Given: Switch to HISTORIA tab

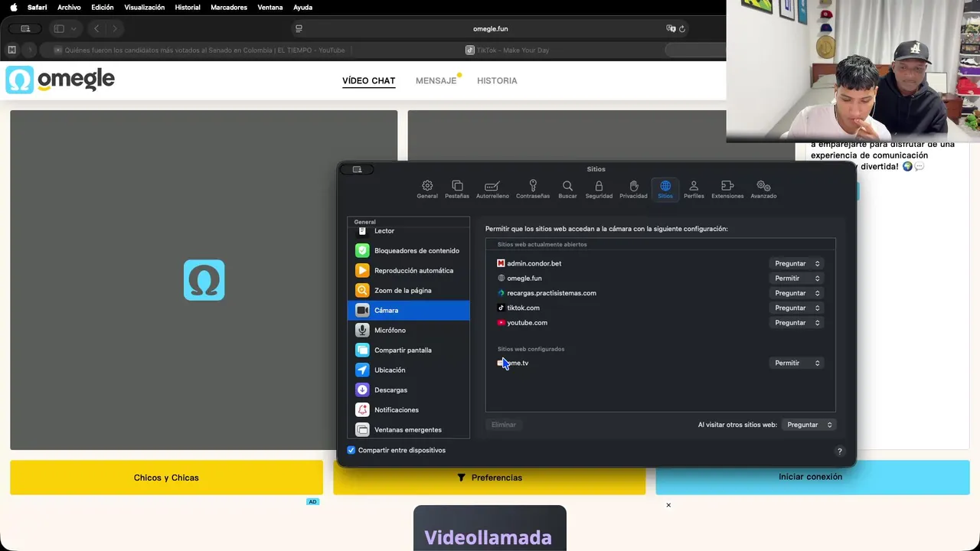Looking at the screenshot, I should click(497, 80).
